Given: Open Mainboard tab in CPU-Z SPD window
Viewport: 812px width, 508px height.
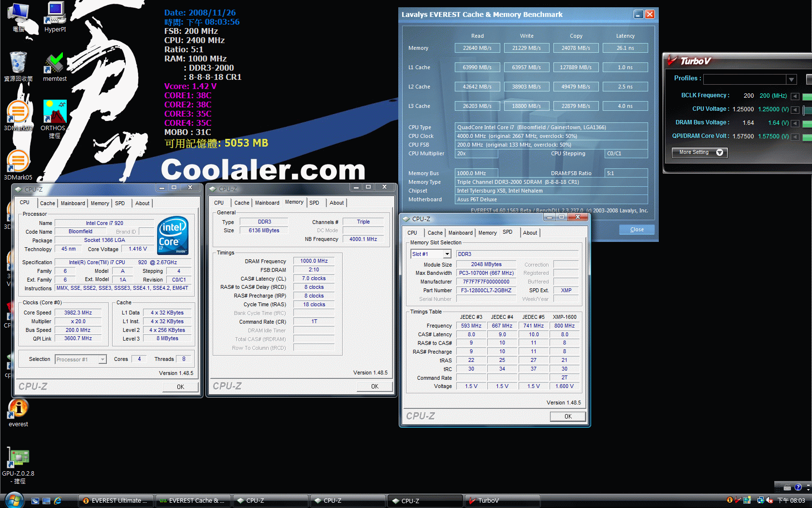Looking at the screenshot, I should pos(461,233).
